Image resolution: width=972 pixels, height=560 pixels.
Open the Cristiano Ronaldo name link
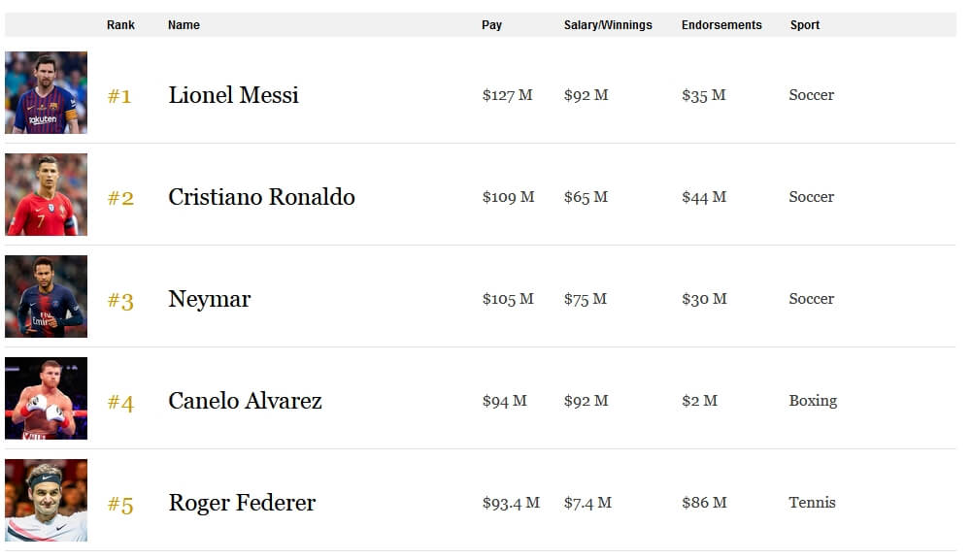[x=261, y=196]
